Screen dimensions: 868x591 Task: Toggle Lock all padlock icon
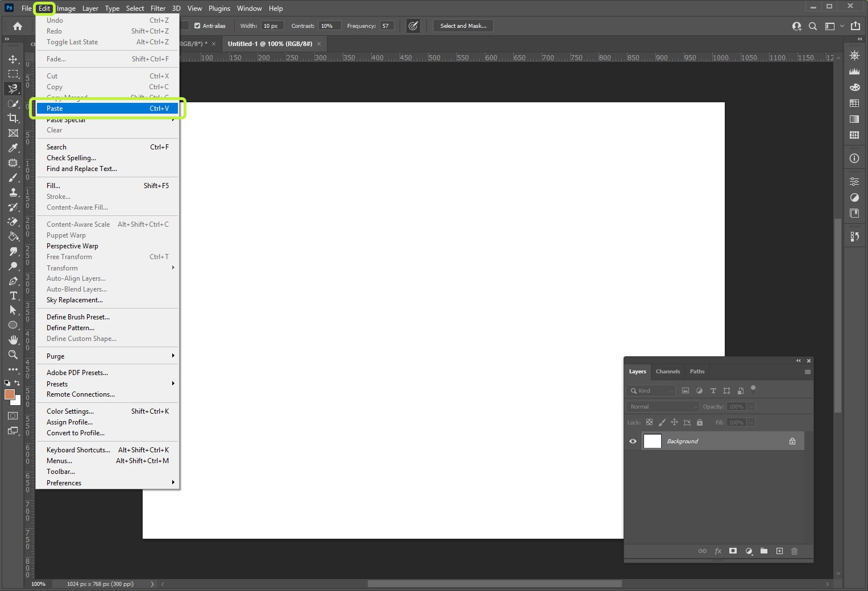point(700,422)
